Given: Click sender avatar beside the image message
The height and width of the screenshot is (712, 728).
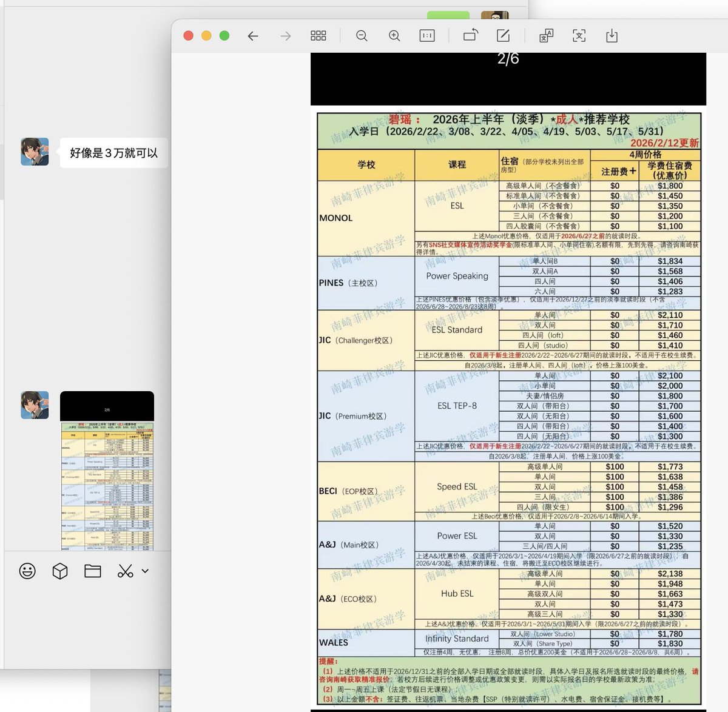Looking at the screenshot, I should (x=35, y=405).
